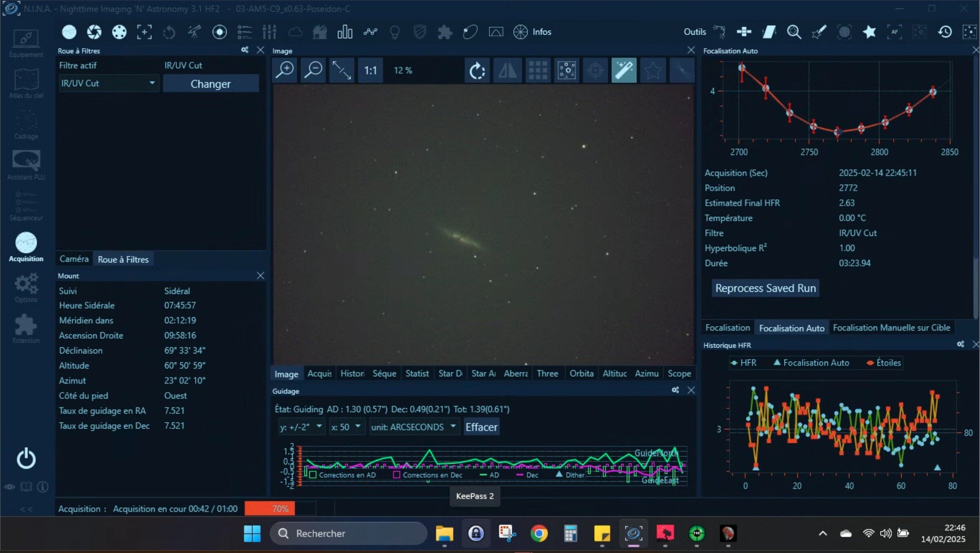
Task: Click the Windows Rechercher search field
Action: pyautogui.click(x=348, y=533)
